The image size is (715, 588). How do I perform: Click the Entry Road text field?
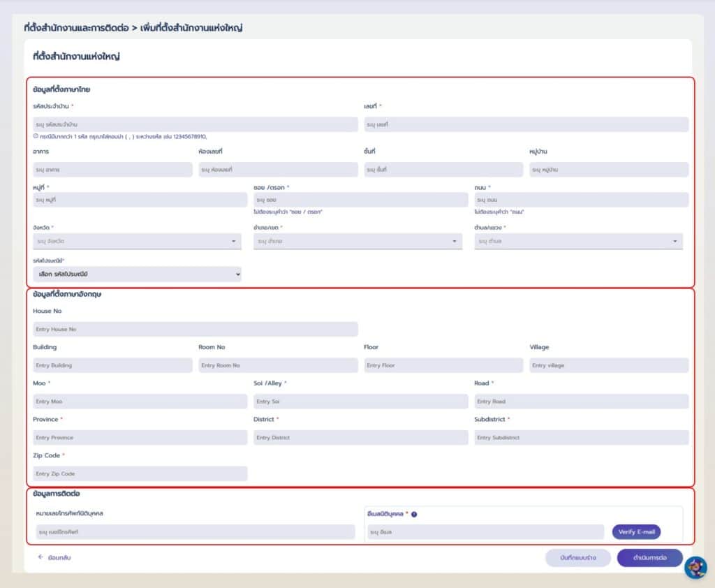pos(581,402)
